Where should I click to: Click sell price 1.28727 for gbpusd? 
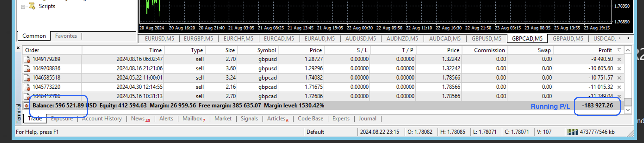pyautogui.click(x=313, y=59)
